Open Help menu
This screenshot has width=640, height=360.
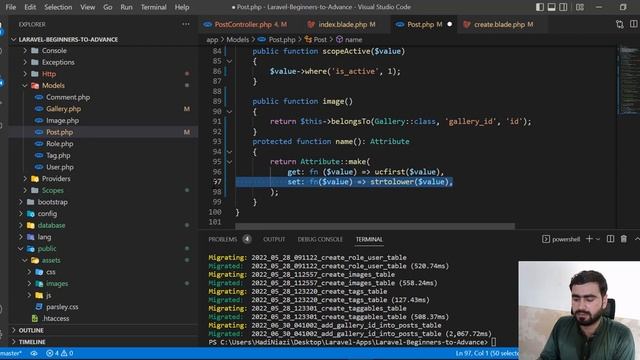[182, 7]
